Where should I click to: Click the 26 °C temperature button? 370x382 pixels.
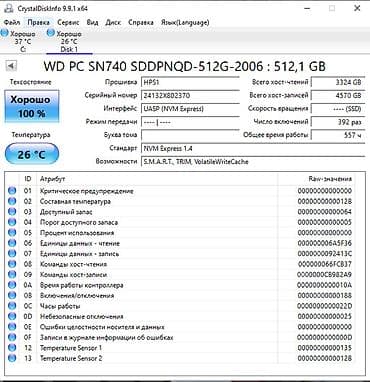pyautogui.click(x=32, y=154)
